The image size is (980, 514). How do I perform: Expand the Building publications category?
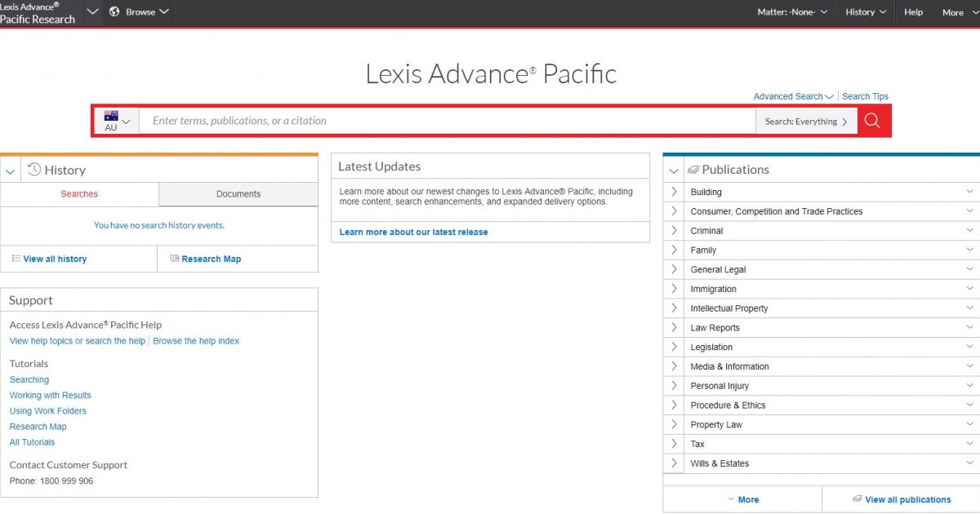pyautogui.click(x=674, y=192)
